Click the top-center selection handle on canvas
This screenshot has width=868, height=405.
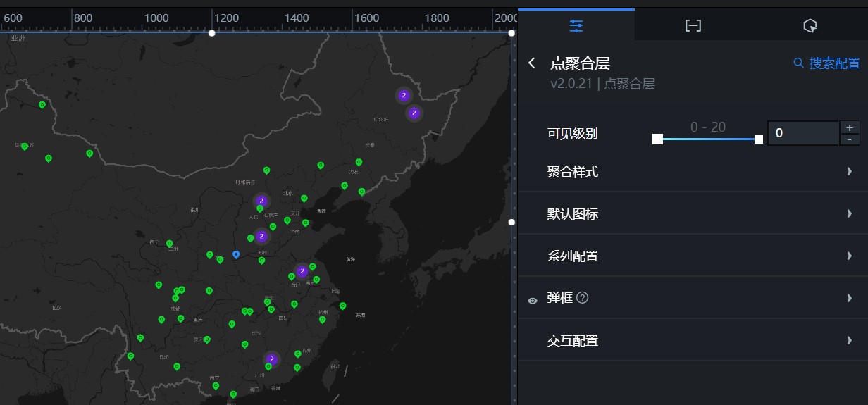[211, 33]
